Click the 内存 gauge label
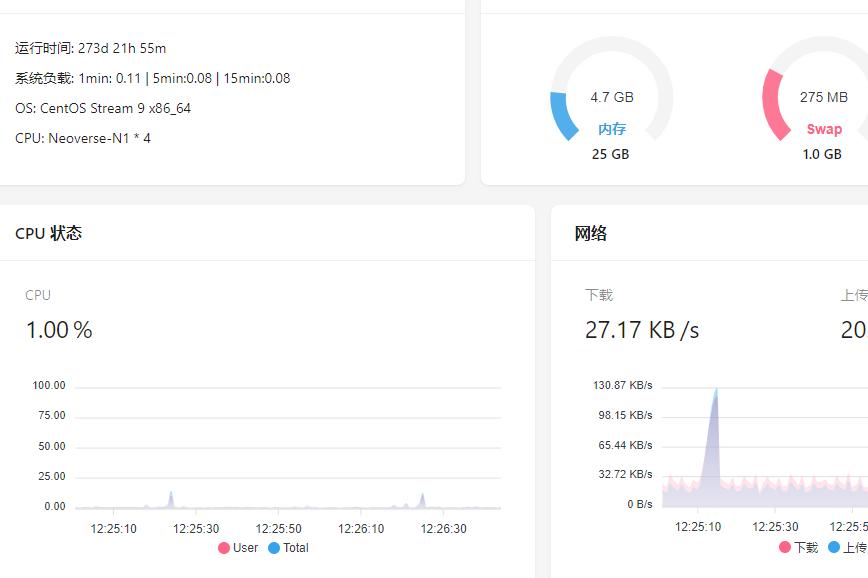Screen dimensions: 868x578 tap(612, 129)
